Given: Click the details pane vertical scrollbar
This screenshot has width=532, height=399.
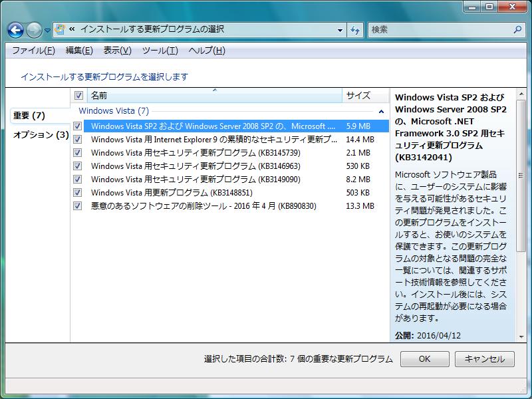Looking at the screenshot, I should click(521, 199).
